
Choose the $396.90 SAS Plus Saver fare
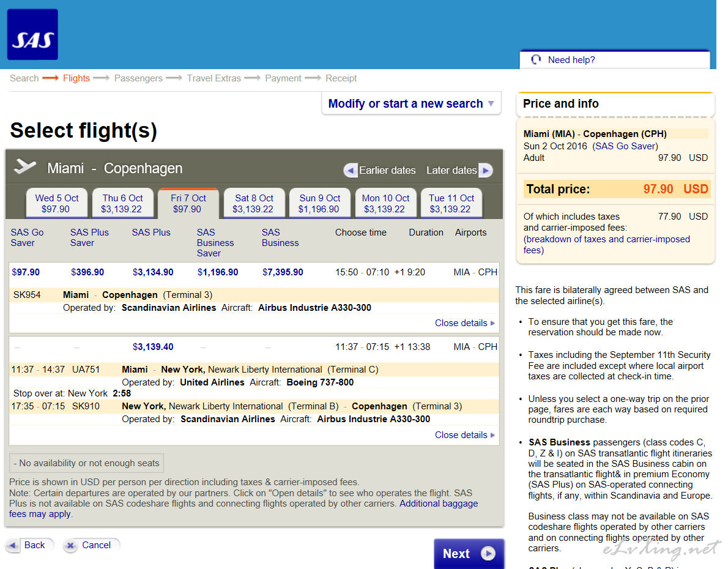(87, 272)
